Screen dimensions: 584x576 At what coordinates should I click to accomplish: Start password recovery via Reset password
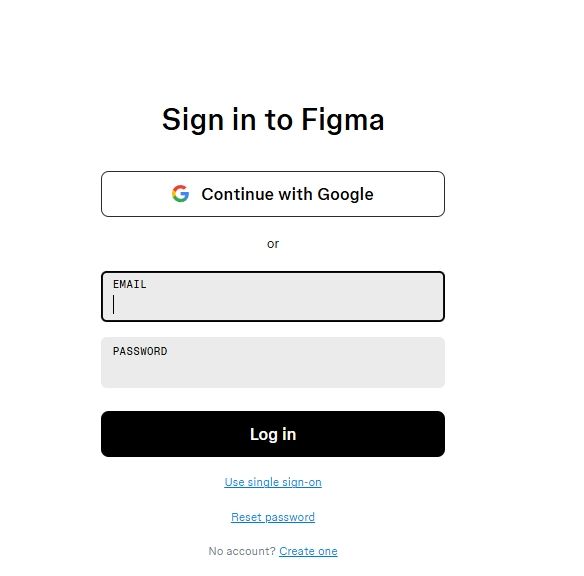[273, 517]
